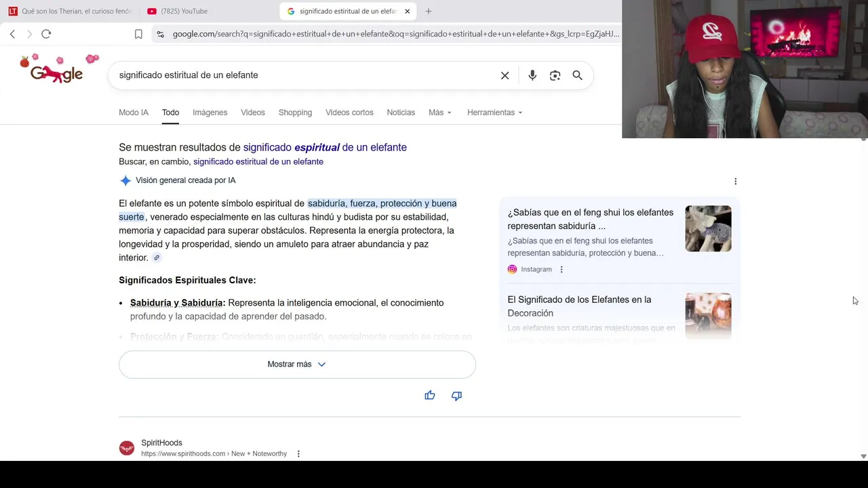Open the Herramientas dropdown
Screen dimensions: 868x488
494,113
